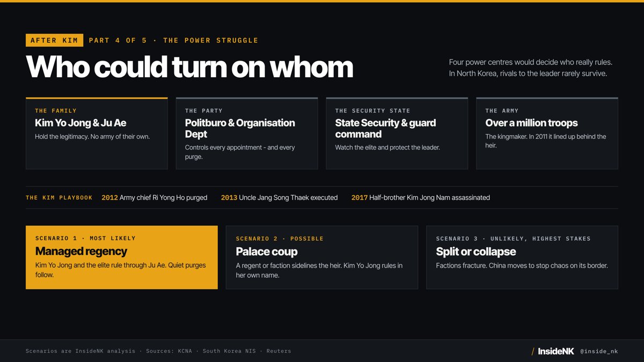
Task: Select "2012 Army chief Ri Yong Ho purged"
Action: [x=155, y=198]
